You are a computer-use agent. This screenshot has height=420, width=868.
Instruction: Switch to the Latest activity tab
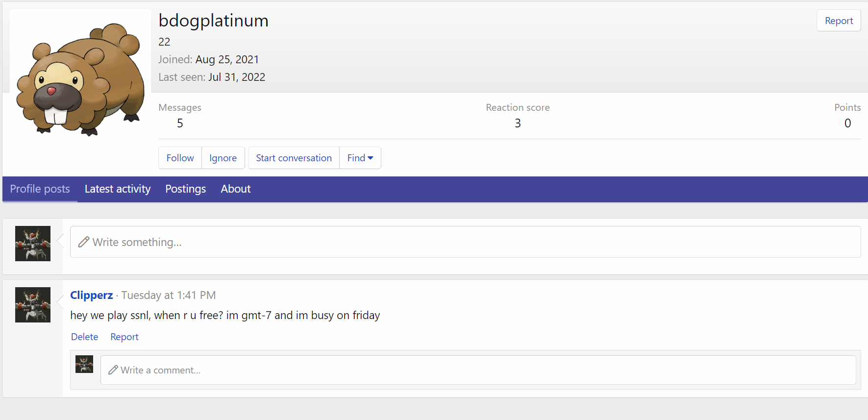(118, 189)
